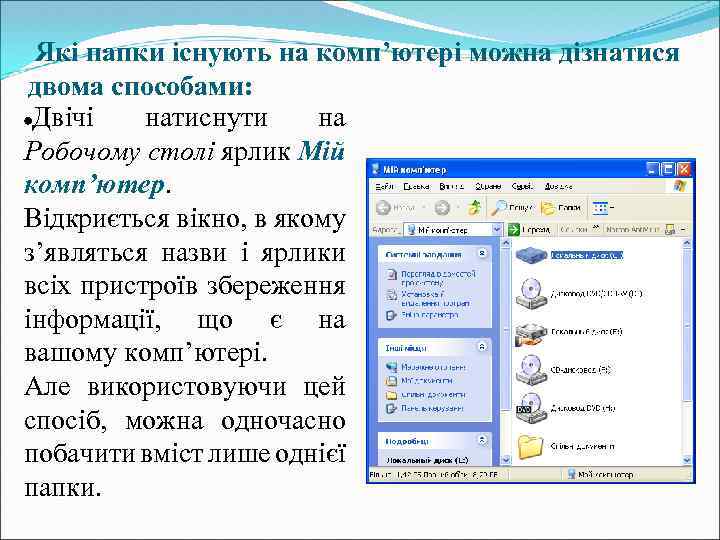This screenshot has height=540, width=720.
Task: Click My Computer icon in window title bar
Action: [x=376, y=169]
